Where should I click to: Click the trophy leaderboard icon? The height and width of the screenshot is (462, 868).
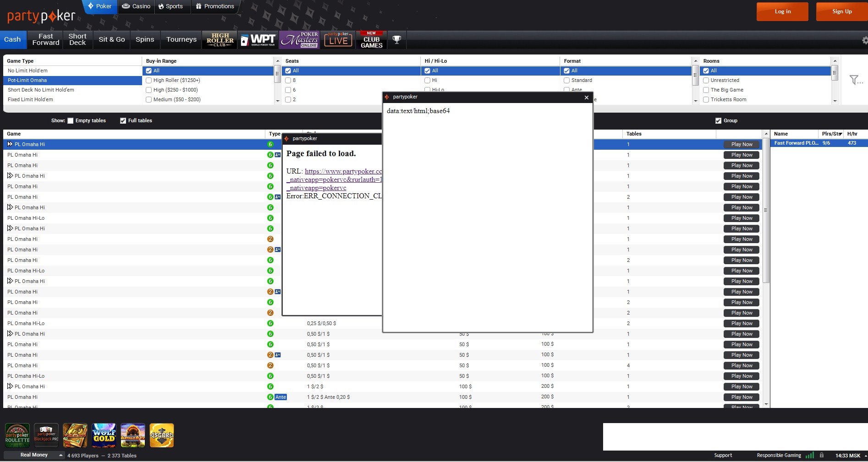point(397,40)
